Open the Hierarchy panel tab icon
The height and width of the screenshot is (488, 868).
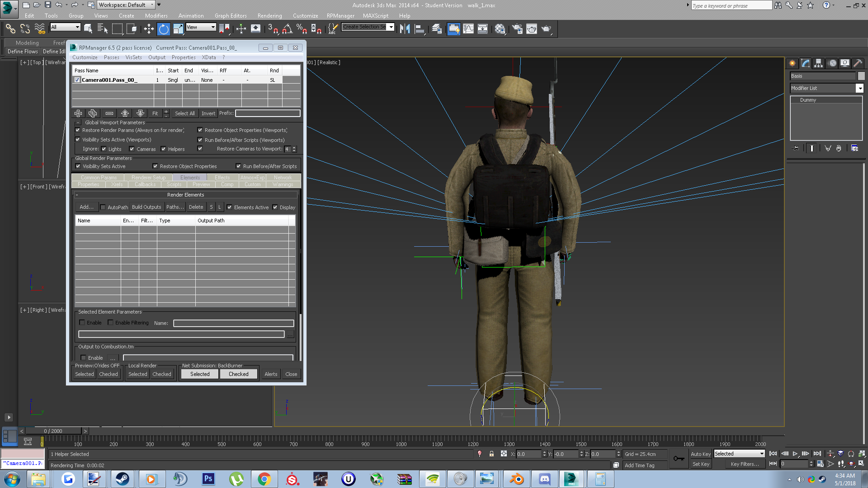[818, 63]
